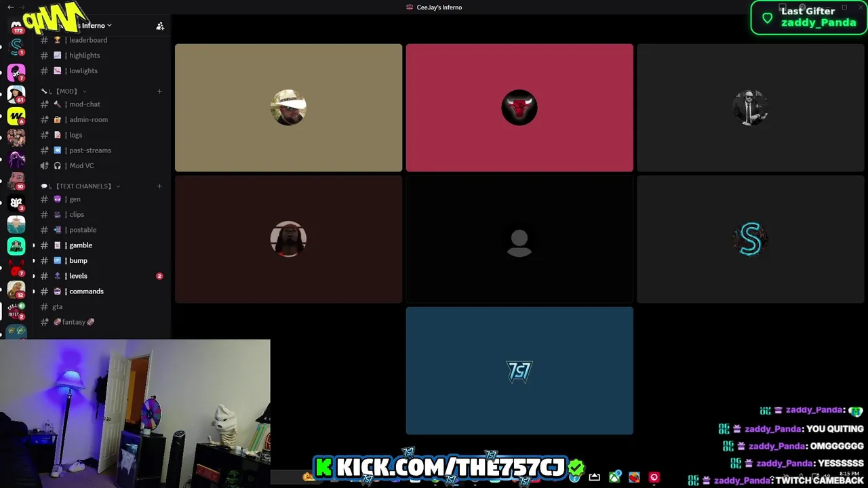Open the lowlights channel
Image resolution: width=868 pixels, height=488 pixels.
coord(100,70)
